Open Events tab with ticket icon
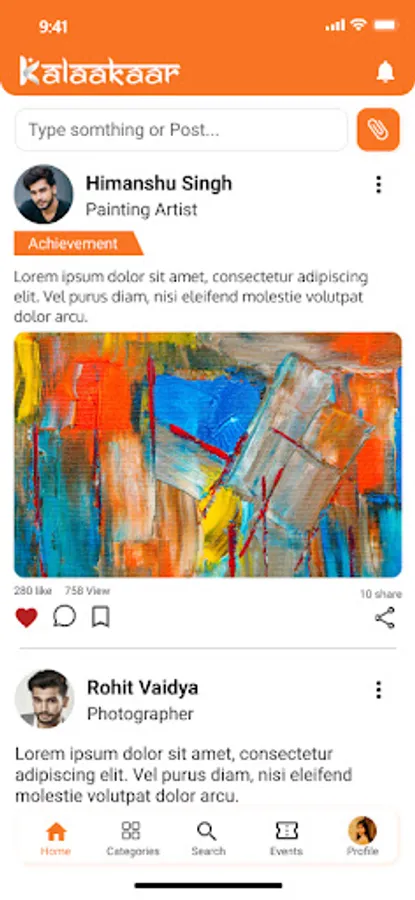Image resolution: width=415 pixels, height=900 pixels. click(x=286, y=839)
